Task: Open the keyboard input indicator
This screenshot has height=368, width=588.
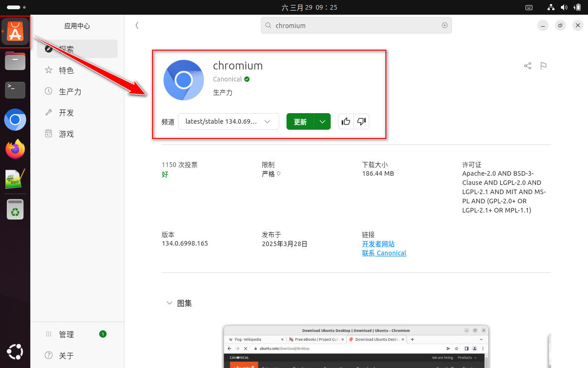Action: pos(529,7)
